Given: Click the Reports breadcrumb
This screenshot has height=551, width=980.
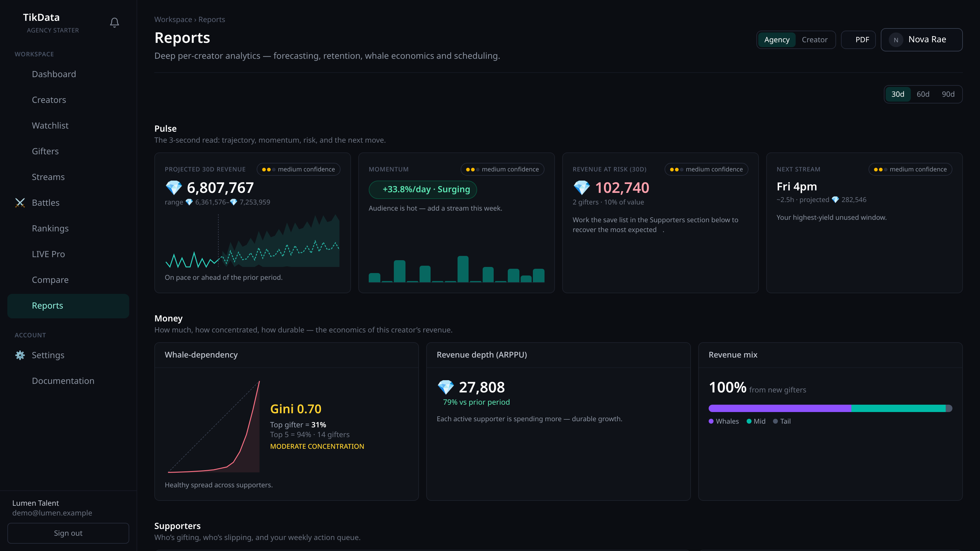Looking at the screenshot, I should click(212, 19).
